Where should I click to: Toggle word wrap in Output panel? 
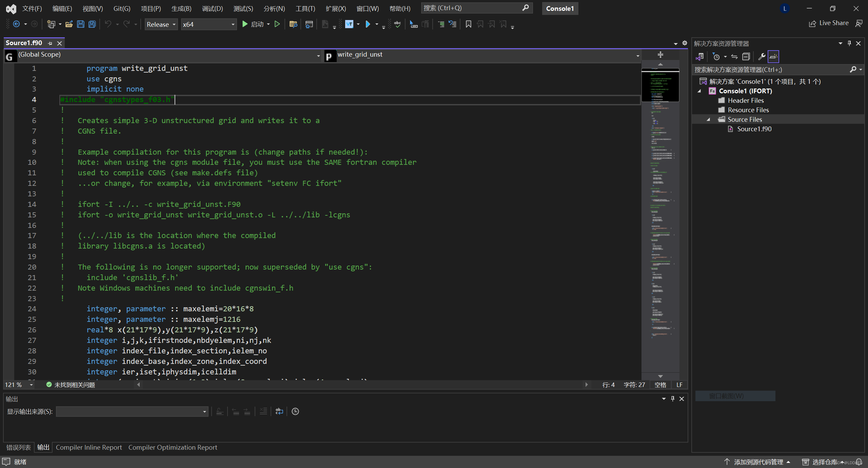coord(279,411)
